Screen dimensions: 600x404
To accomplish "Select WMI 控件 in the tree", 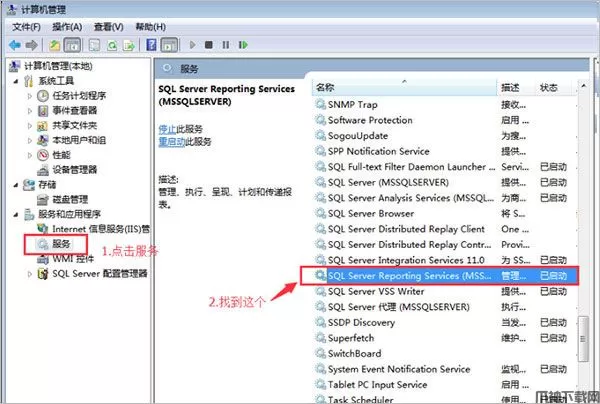I will (x=73, y=259).
